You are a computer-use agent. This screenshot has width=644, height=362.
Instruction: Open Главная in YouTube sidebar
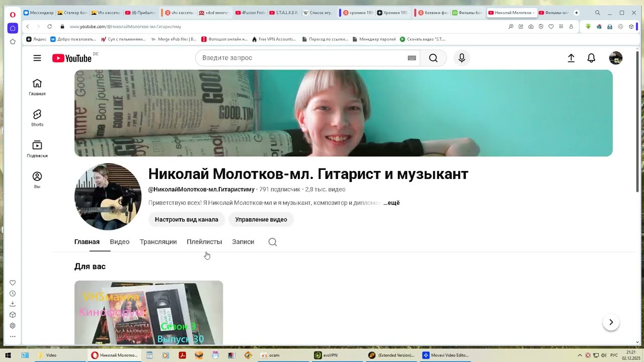point(37,87)
